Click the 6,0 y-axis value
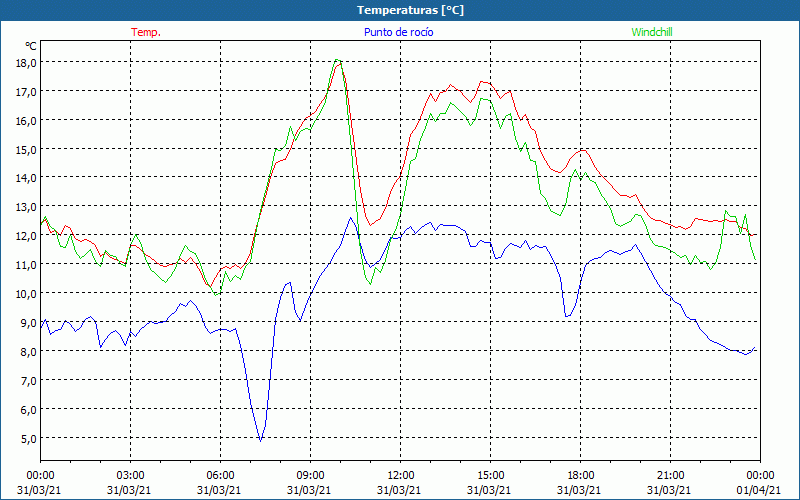The width and height of the screenshot is (800, 500). pyautogui.click(x=29, y=409)
